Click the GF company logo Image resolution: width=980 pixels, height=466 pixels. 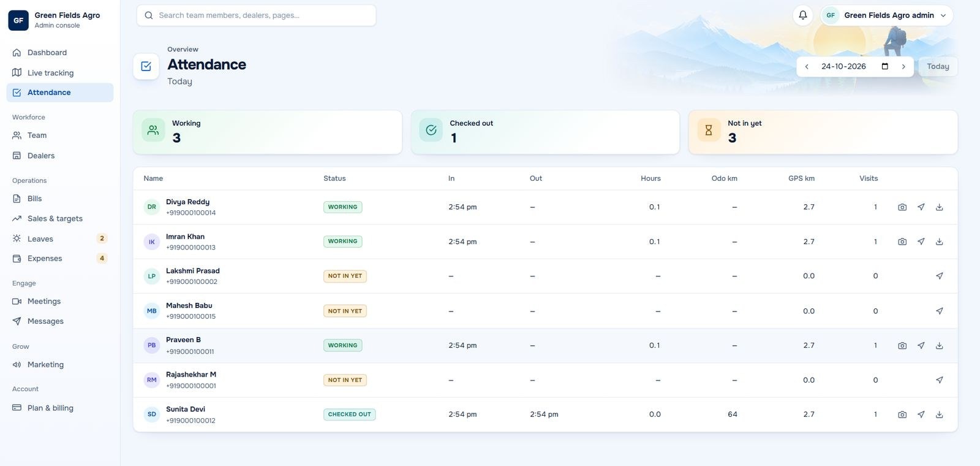pos(18,20)
